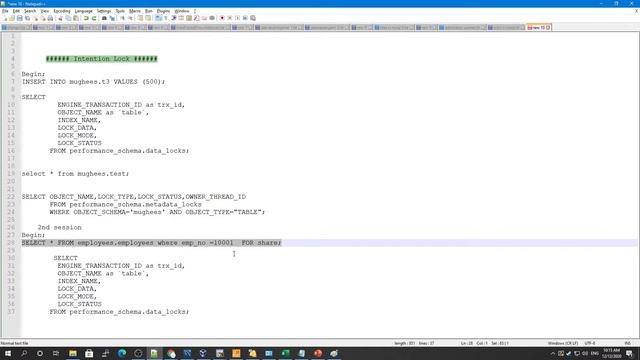Open Microsoft Edge from the taskbar
Screen dimensions: 640x360
(122, 353)
